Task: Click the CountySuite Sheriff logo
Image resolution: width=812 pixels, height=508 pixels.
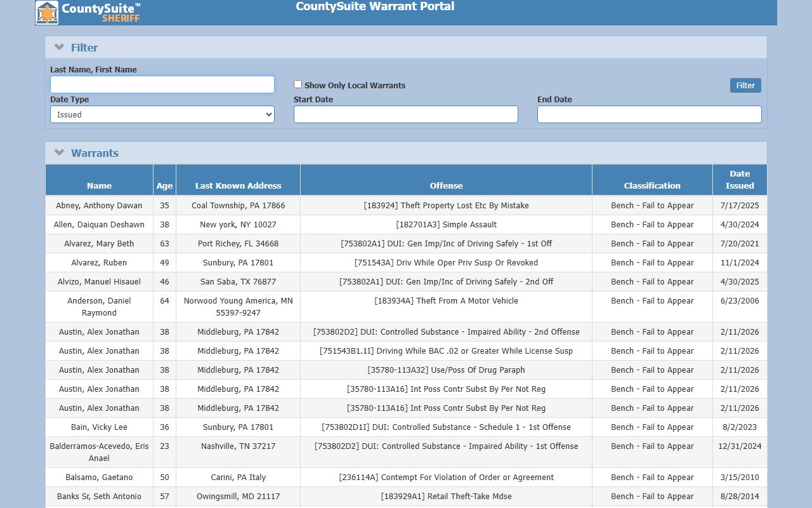Action: pyautogui.click(x=88, y=12)
